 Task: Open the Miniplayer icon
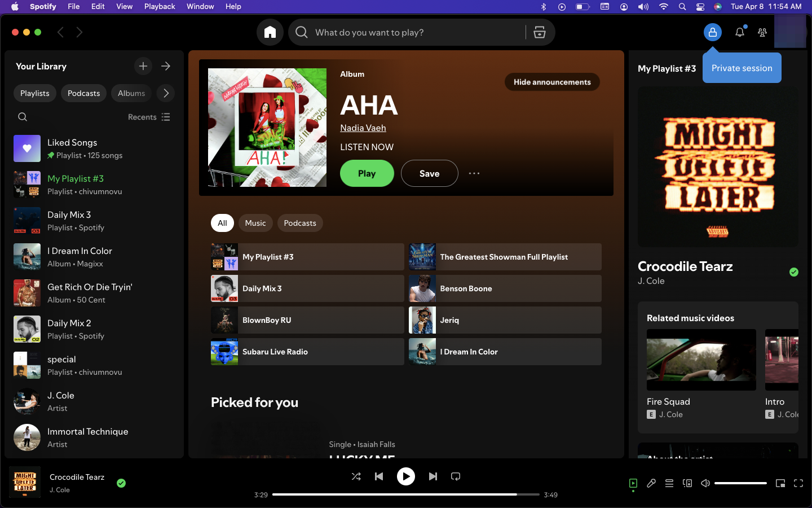pos(780,483)
